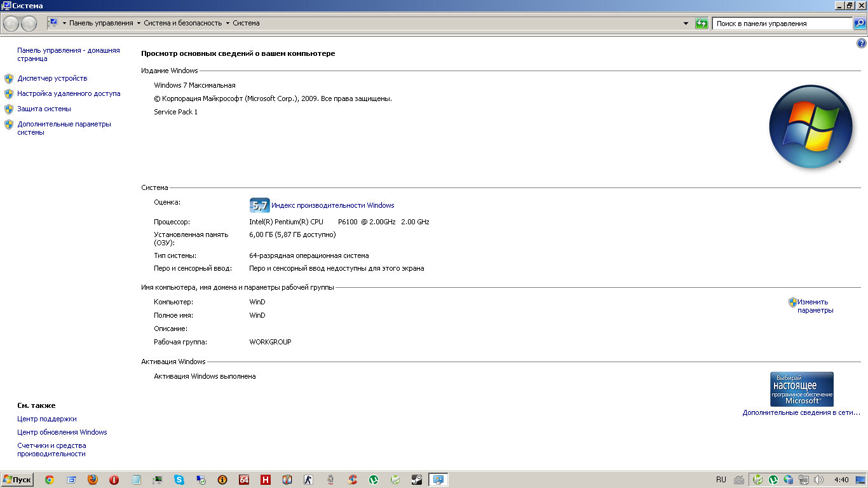The width and height of the screenshot is (868, 488).
Task: Click the search magnifier button
Action: click(x=859, y=24)
